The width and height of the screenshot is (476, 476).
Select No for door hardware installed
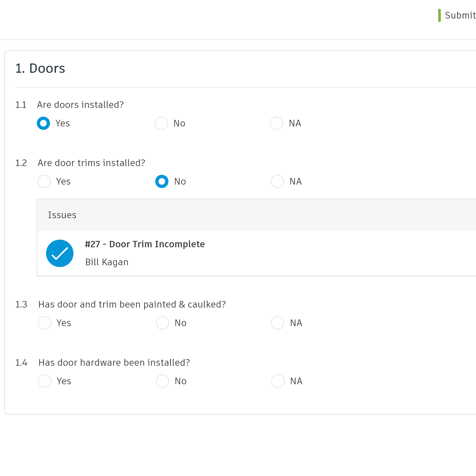click(162, 381)
